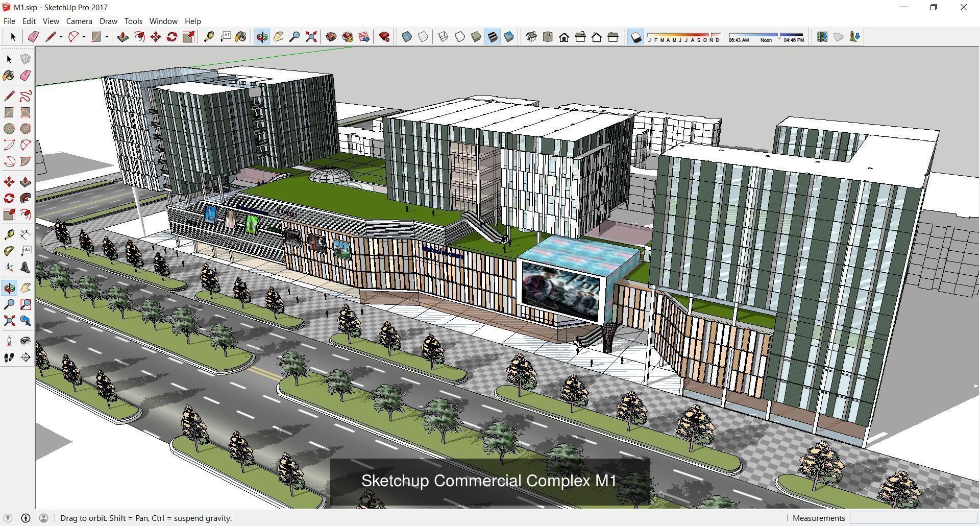The height and width of the screenshot is (526, 980).
Task: Select the Walk footprints tool
Action: click(x=9, y=357)
